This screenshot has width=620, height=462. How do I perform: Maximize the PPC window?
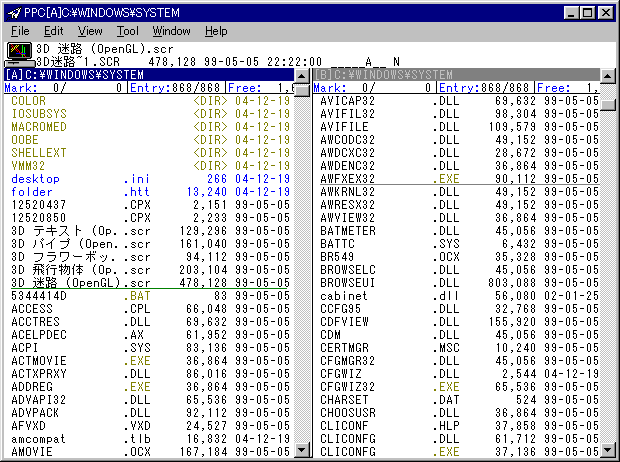585,12
